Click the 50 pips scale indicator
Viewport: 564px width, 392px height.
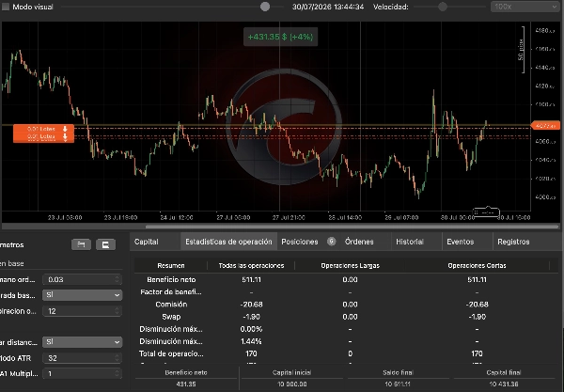(521, 50)
